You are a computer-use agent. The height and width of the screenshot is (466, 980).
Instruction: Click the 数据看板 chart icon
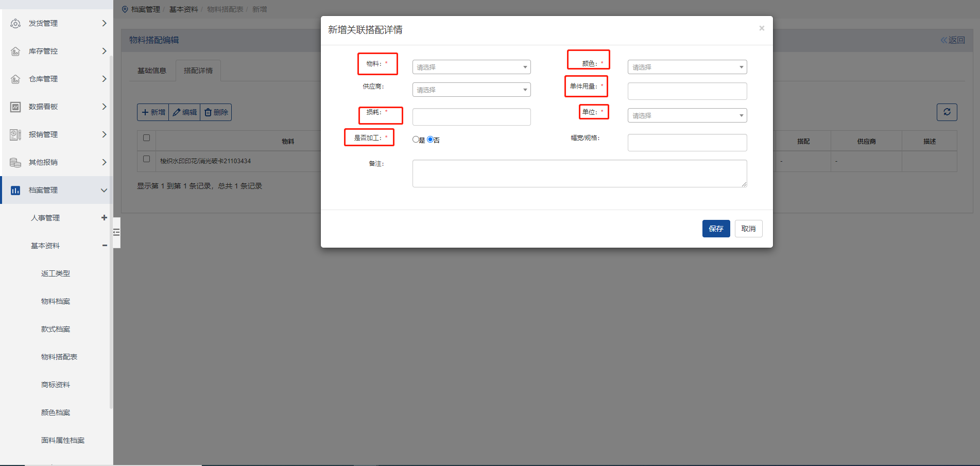pos(15,107)
